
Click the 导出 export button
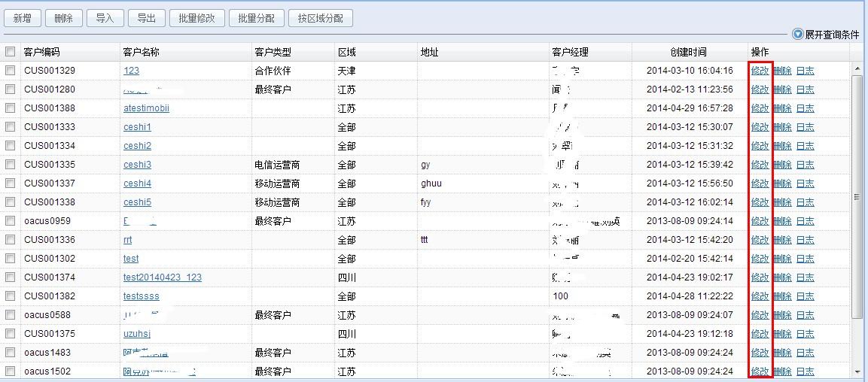click(x=146, y=18)
